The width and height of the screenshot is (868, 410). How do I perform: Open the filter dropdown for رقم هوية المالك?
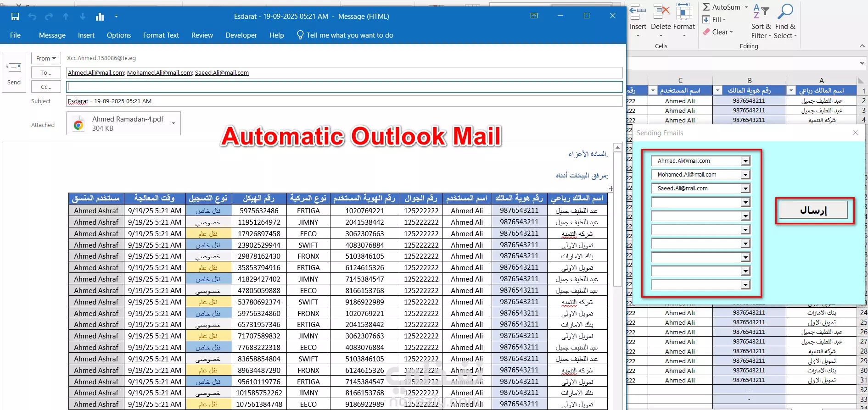click(x=717, y=90)
